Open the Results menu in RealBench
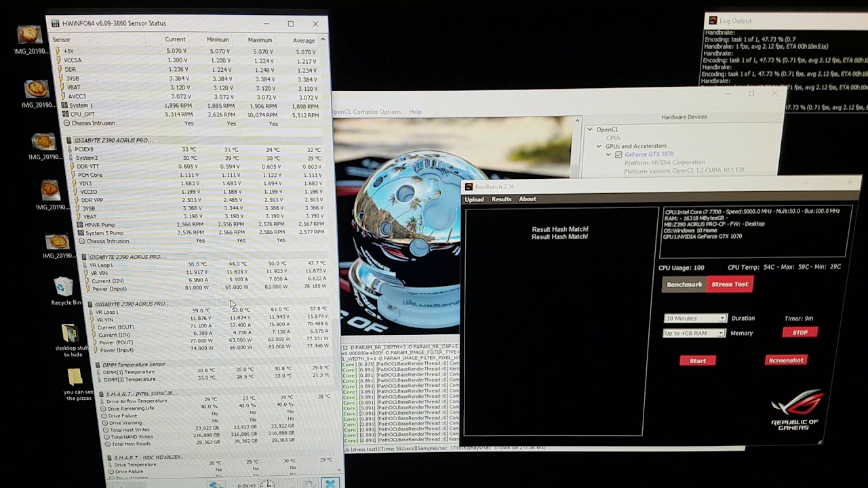Viewport: 868px width, 488px height. 501,199
